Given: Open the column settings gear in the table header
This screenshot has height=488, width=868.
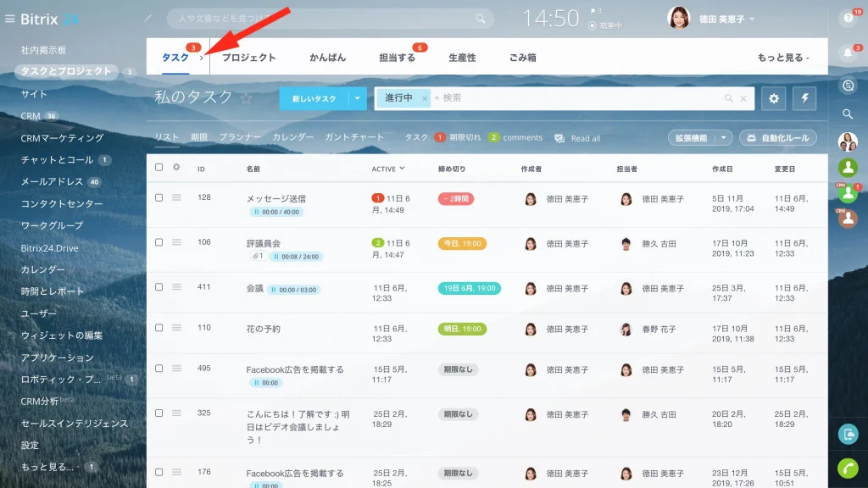Looking at the screenshot, I should (176, 167).
